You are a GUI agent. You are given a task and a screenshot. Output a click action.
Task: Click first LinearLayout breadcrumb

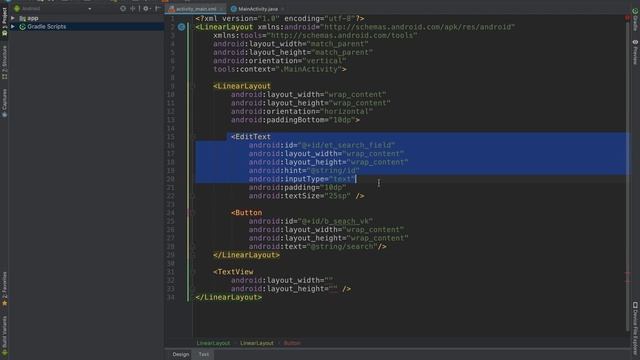[x=213, y=343]
